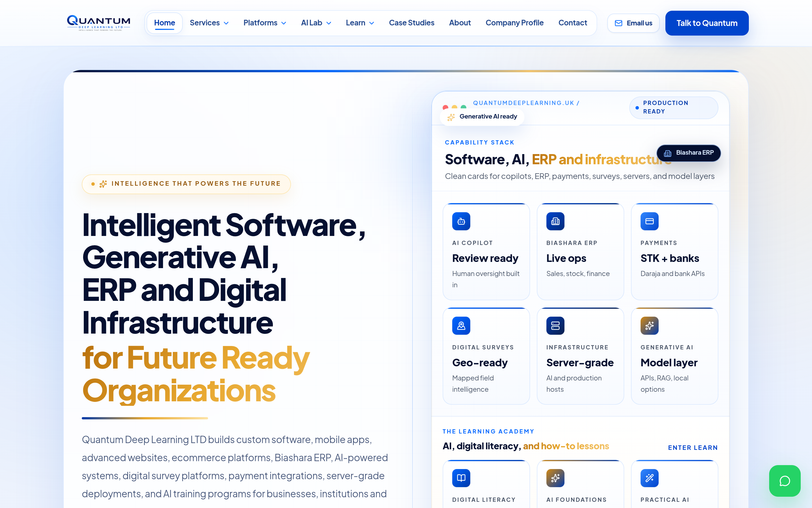Click the Model layer card heading
The width and height of the screenshot is (812, 508).
click(669, 363)
